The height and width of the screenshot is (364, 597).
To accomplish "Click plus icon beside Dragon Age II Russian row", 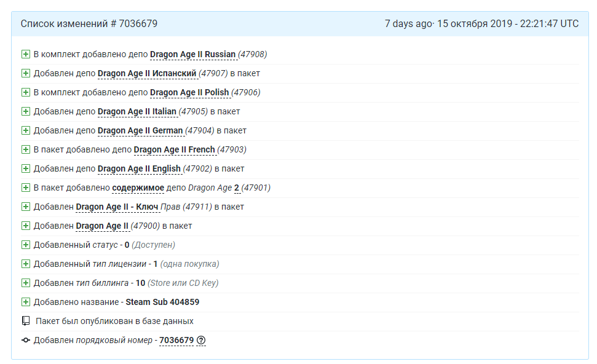I will (25, 54).
